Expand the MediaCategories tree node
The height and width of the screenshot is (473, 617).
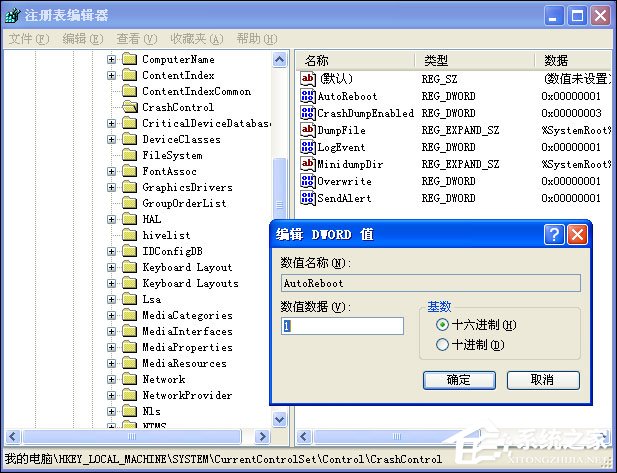(x=112, y=316)
